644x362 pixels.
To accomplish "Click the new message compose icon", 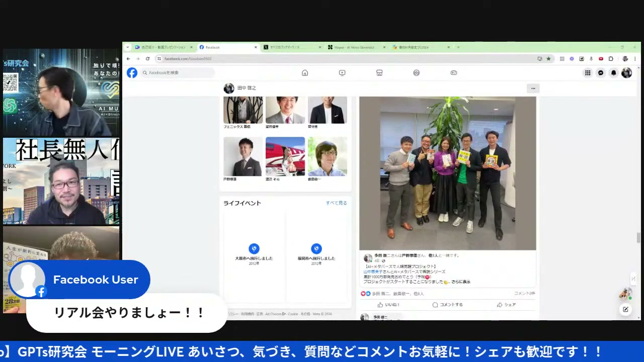I will tap(625, 309).
